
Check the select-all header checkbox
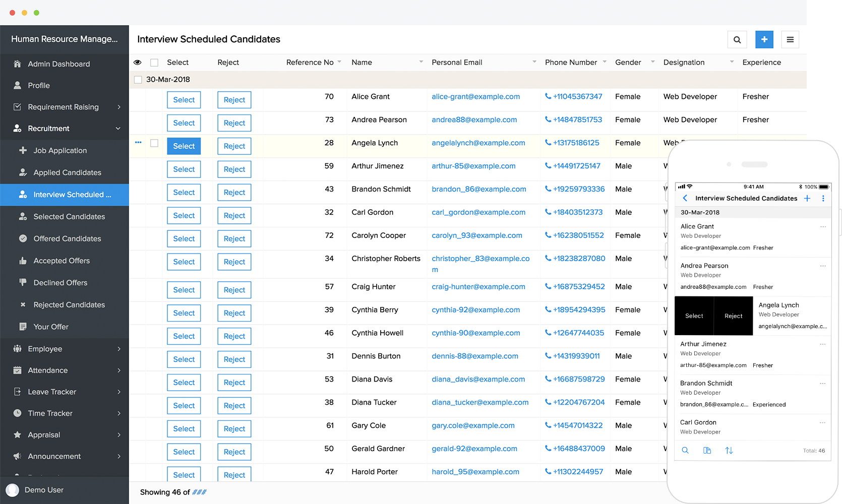(x=154, y=62)
